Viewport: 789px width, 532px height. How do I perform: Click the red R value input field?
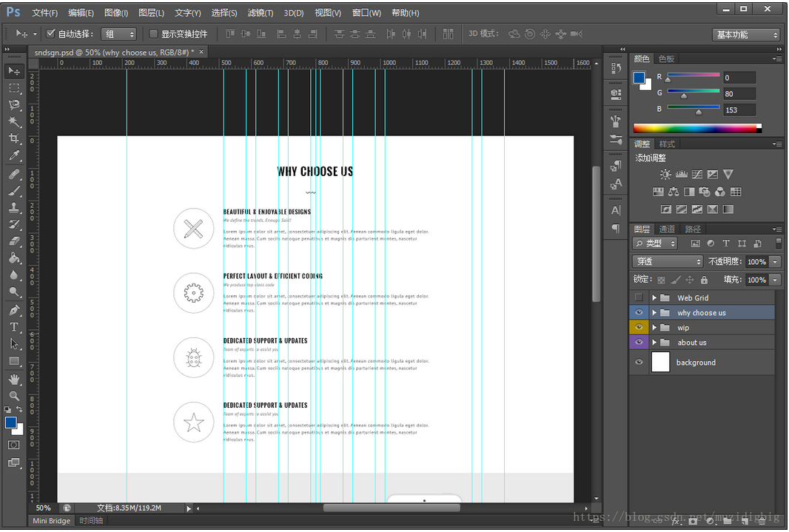(739, 78)
